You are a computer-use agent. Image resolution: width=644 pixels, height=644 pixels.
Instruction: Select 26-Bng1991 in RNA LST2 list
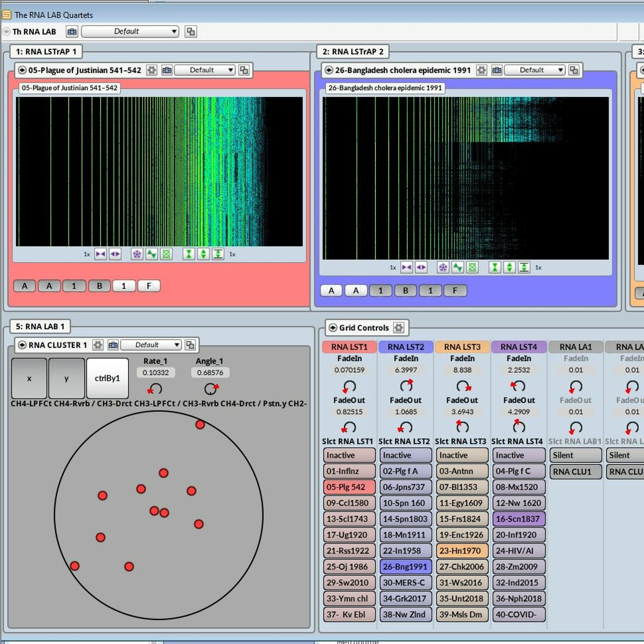pos(406,567)
